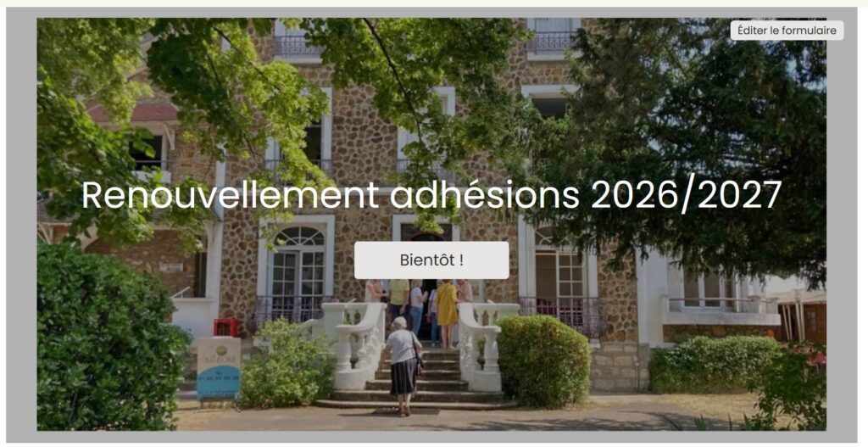
Task: Click the low hedge under the right veranda
Action: (x=714, y=364)
